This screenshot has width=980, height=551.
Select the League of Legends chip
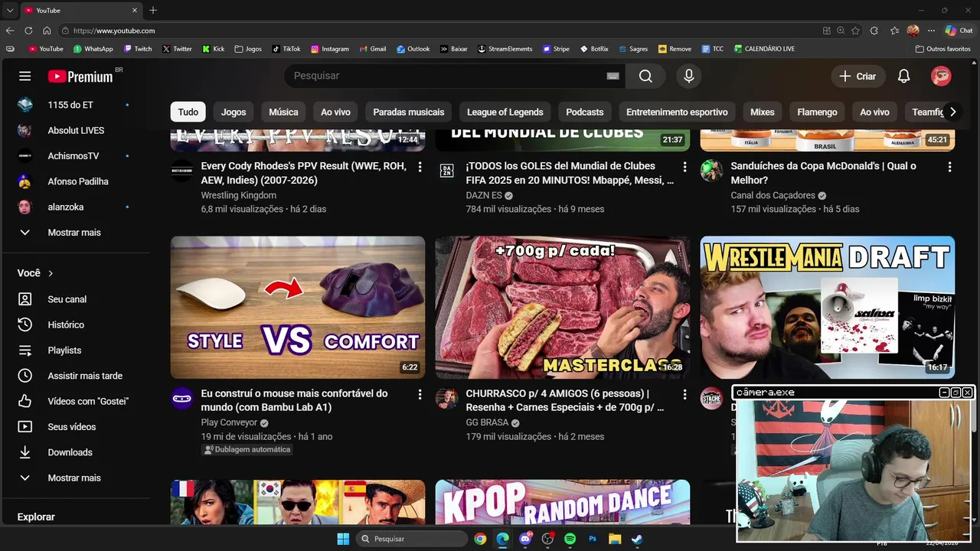(505, 112)
